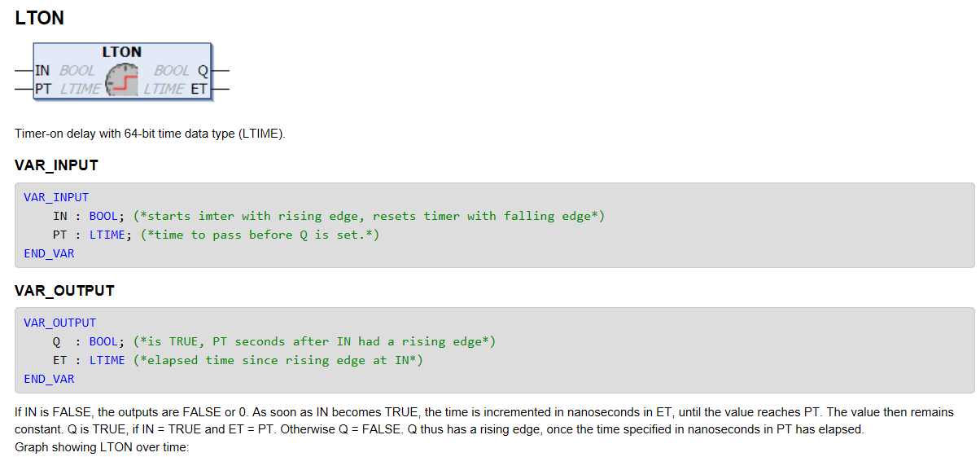The width and height of the screenshot is (980, 457).
Task: Click the LTON function block title
Action: coord(122,51)
